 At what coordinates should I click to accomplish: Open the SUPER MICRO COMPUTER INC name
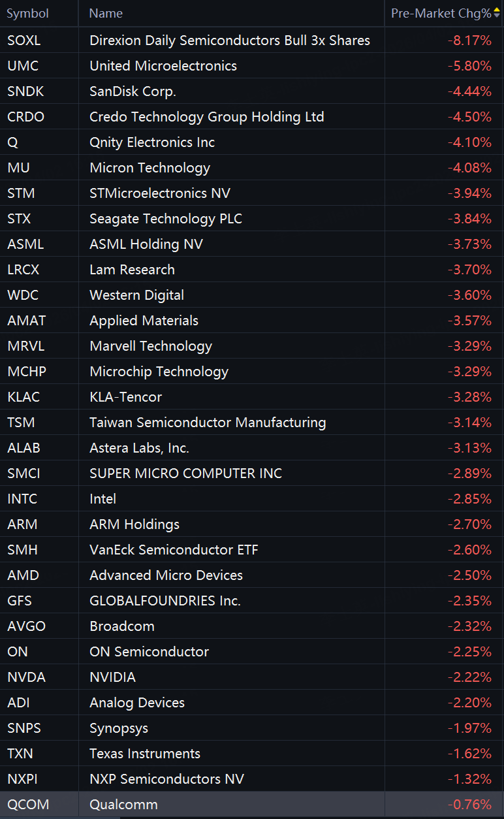coord(185,474)
